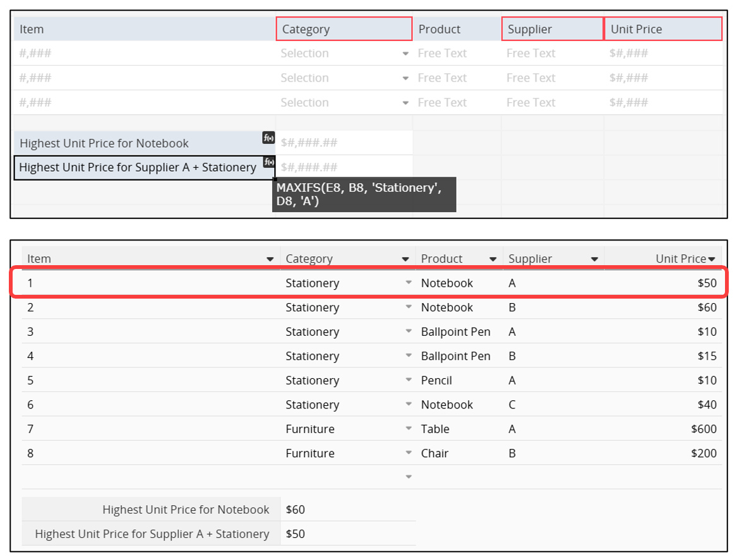
Task: Click formula icon beside Supplier A + Stationery label
Action: [268, 162]
